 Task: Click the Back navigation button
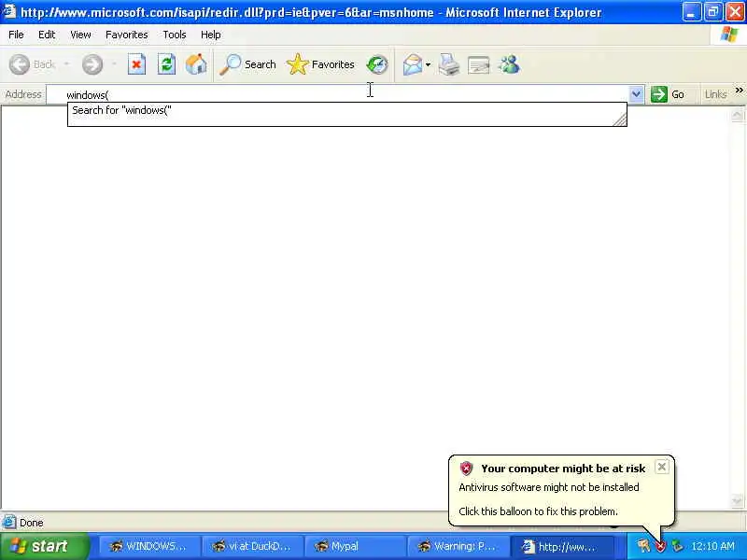point(33,64)
